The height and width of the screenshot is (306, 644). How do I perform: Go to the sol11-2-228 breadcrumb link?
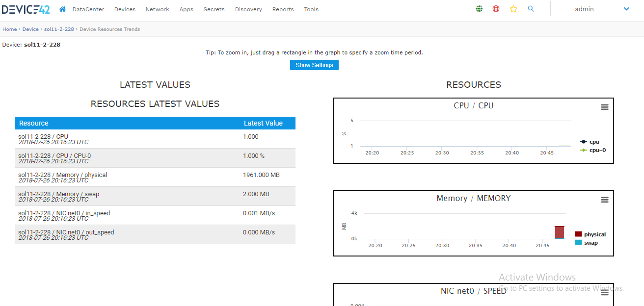(x=59, y=29)
